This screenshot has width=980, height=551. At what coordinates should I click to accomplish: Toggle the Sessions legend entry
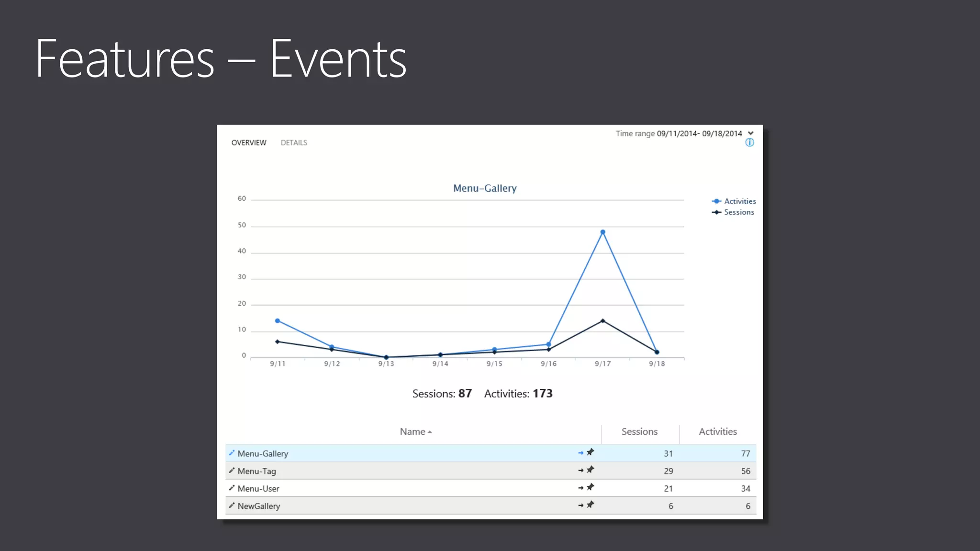733,212
